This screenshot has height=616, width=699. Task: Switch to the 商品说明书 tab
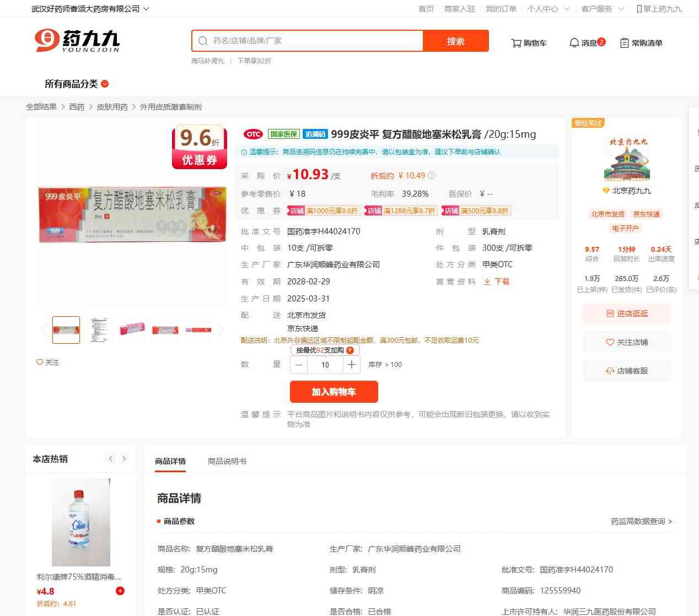point(227,461)
